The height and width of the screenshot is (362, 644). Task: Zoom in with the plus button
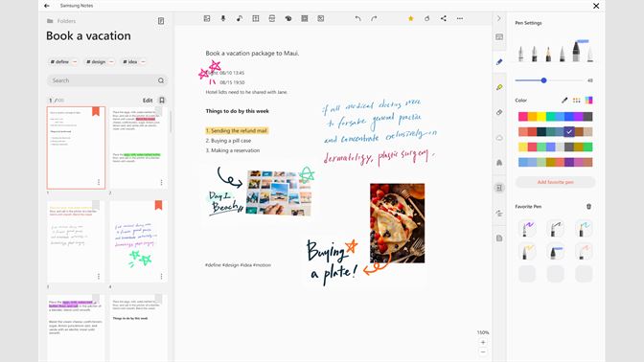[x=483, y=342]
